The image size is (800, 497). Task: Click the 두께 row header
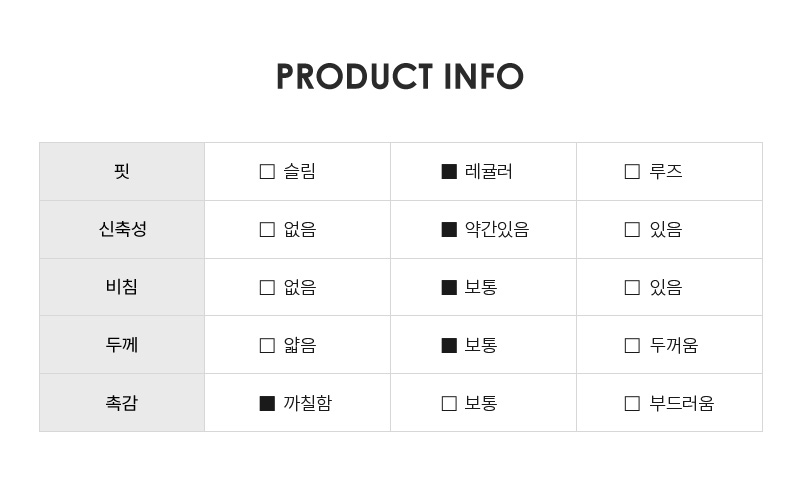pyautogui.click(x=122, y=344)
